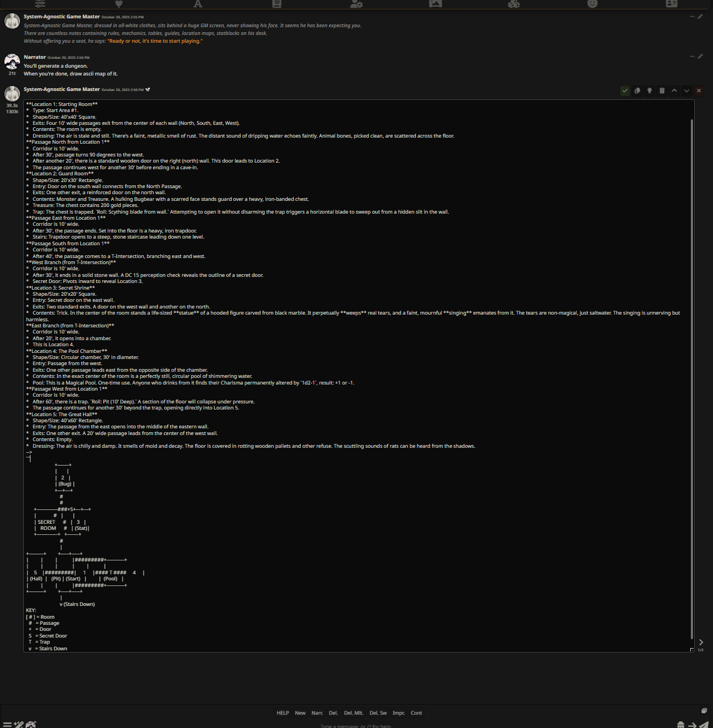
Task: Click the Del. Sw quick reply button
Action: 378,713
